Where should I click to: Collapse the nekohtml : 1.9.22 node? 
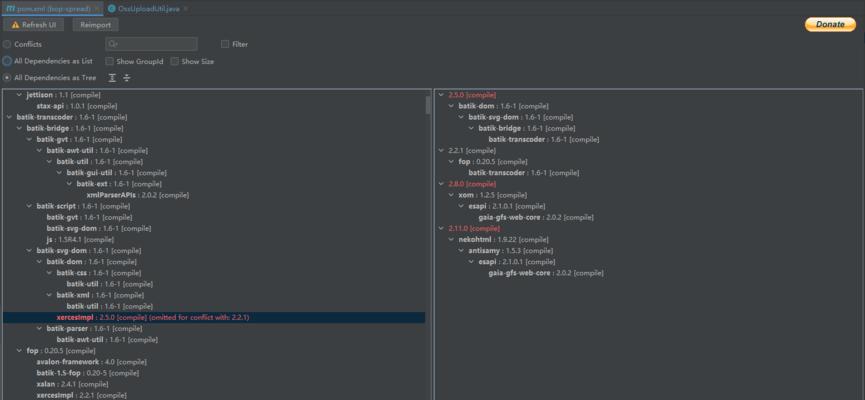[451, 239]
